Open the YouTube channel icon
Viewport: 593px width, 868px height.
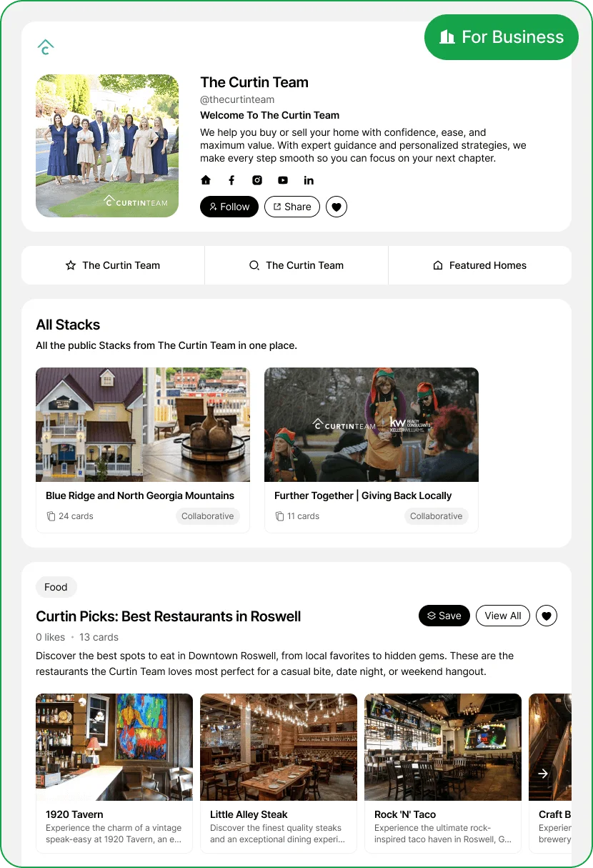tap(283, 180)
